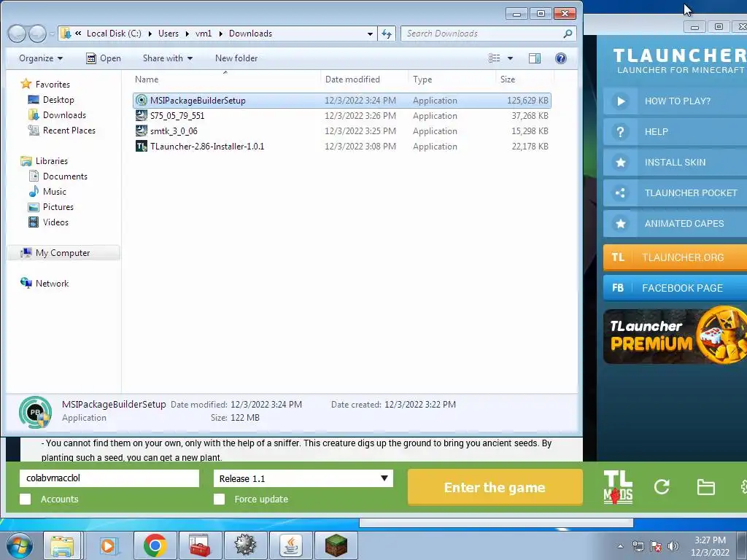
Task: Click the ANIMATED CAPES star icon
Action: pyautogui.click(x=620, y=223)
